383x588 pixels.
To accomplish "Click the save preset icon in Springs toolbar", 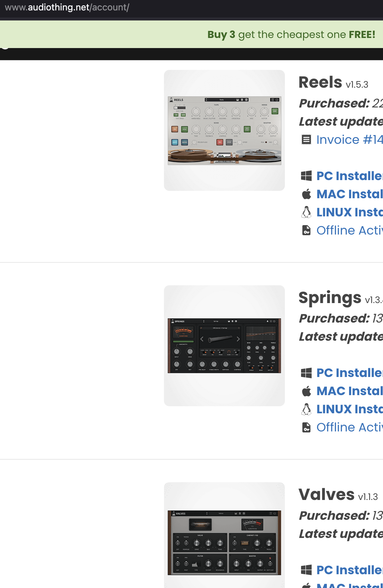I will [229, 321].
